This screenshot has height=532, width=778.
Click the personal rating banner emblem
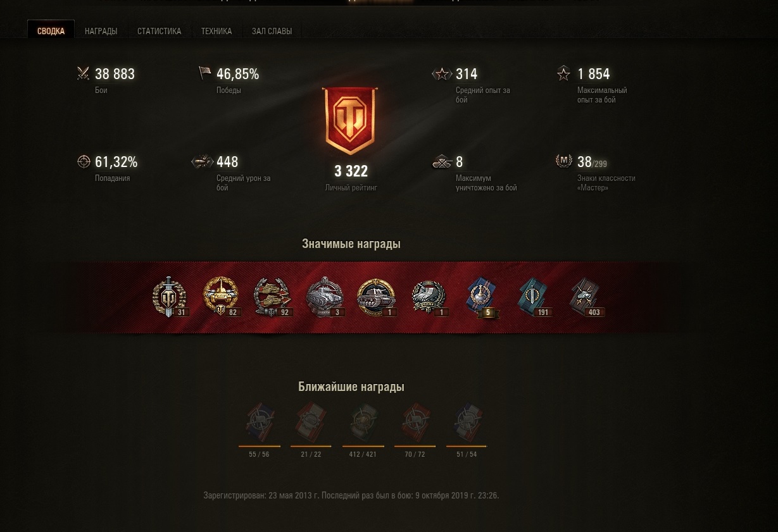pos(350,121)
